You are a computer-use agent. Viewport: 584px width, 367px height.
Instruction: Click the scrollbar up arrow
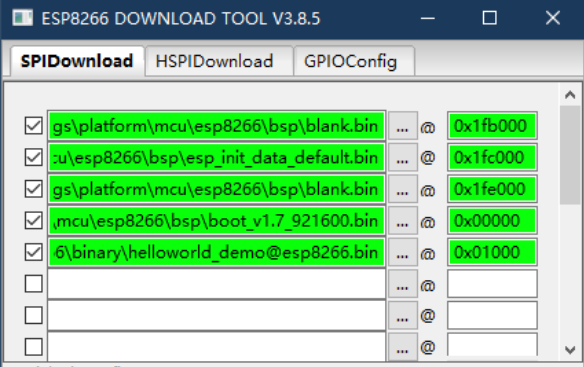[570, 95]
